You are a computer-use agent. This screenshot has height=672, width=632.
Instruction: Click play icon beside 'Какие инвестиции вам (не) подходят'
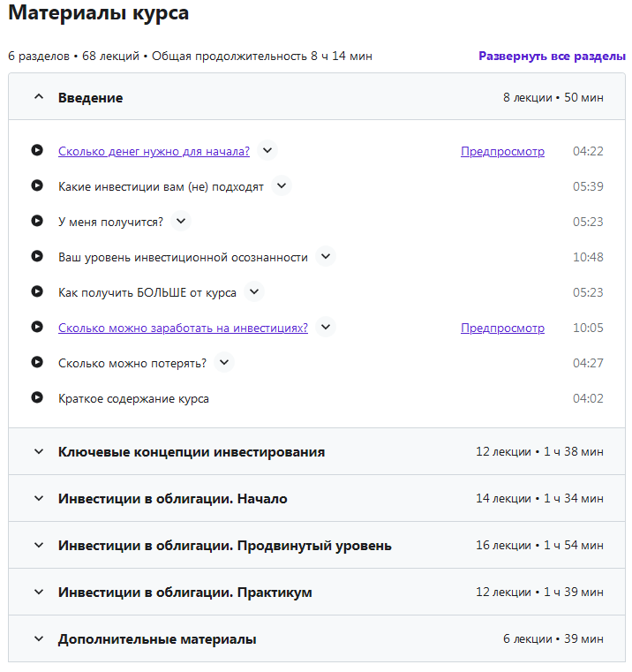(37, 185)
